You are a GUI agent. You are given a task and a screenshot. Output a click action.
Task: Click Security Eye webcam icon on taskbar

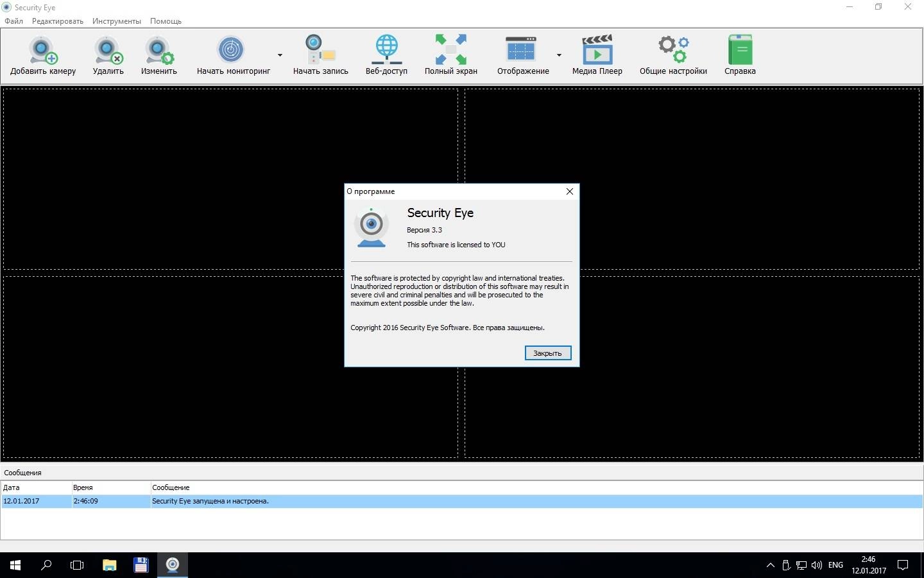[173, 565]
